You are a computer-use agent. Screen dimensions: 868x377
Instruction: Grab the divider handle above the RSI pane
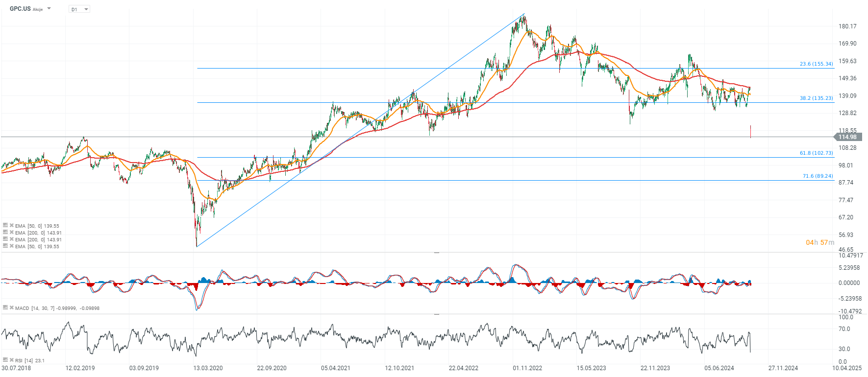(436, 314)
